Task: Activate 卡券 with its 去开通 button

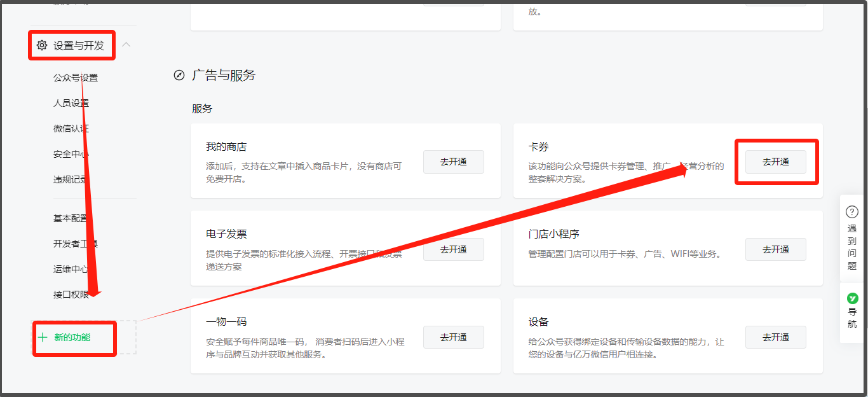Action: [x=776, y=162]
